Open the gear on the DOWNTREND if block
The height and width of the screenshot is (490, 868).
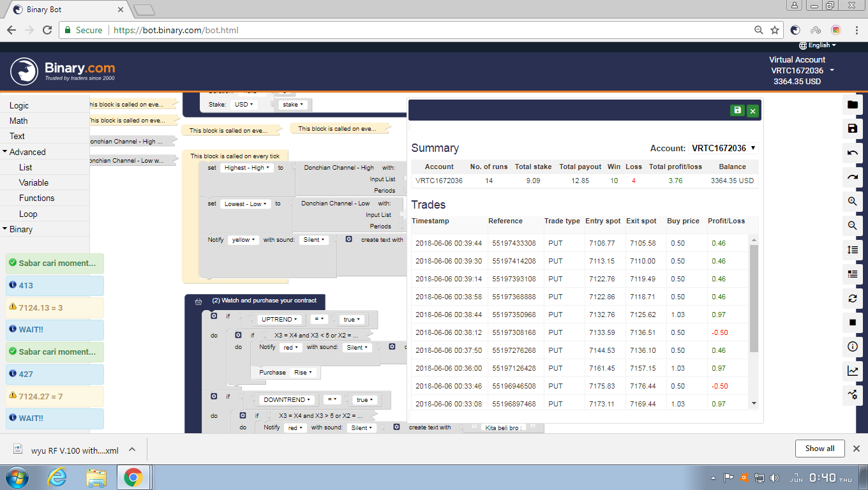click(214, 396)
